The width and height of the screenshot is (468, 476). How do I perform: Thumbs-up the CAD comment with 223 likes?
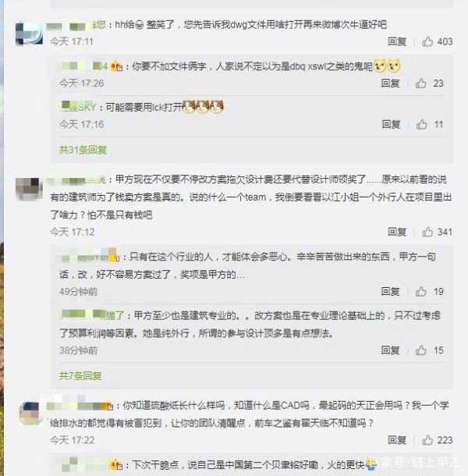coord(427,439)
